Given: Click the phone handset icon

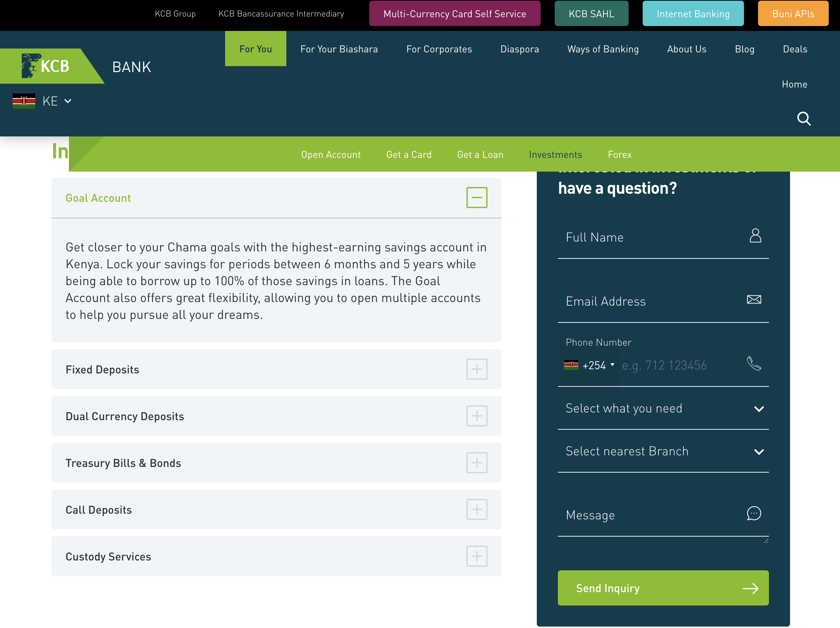Looking at the screenshot, I should point(754,363).
